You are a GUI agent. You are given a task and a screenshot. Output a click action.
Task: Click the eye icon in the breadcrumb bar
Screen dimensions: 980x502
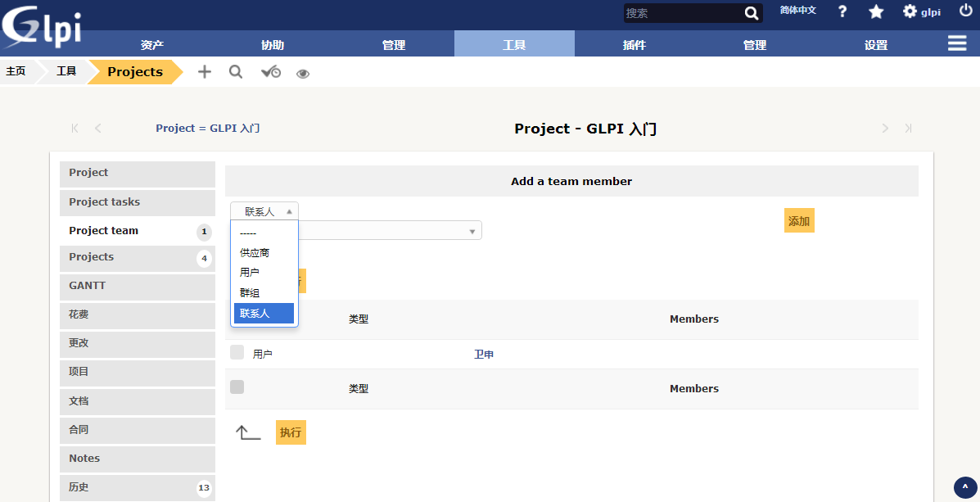click(x=303, y=74)
